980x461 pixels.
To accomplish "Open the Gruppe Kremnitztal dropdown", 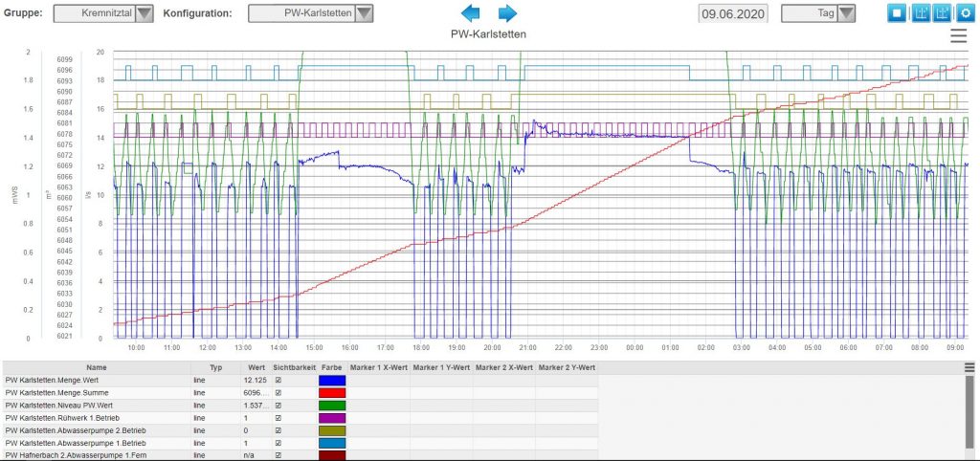I will [103, 13].
